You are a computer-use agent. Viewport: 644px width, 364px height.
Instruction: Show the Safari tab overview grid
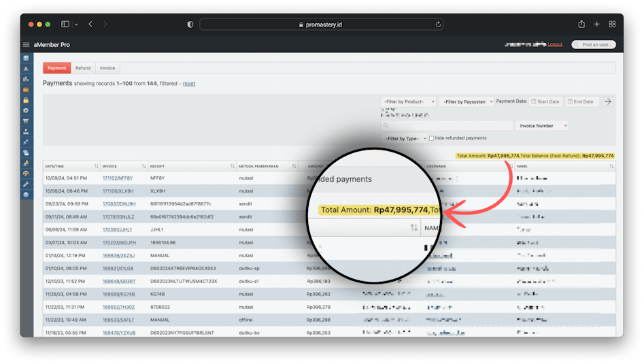[x=612, y=24]
